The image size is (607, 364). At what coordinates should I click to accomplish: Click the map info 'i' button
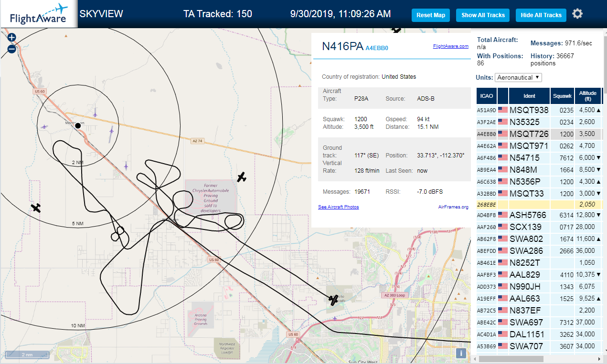click(x=461, y=353)
